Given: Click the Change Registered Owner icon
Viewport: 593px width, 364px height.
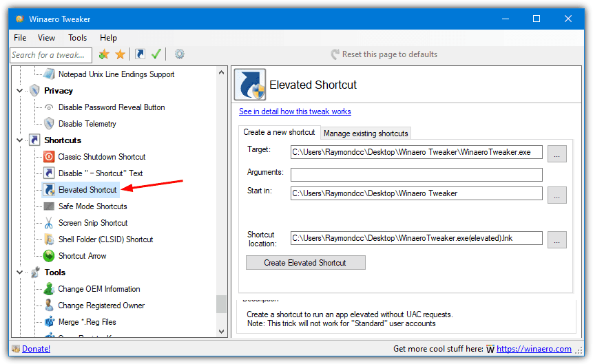Looking at the screenshot, I should pyautogui.click(x=49, y=306).
